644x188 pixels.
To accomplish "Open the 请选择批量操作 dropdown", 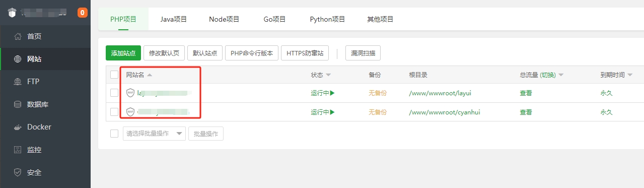I will (x=154, y=134).
